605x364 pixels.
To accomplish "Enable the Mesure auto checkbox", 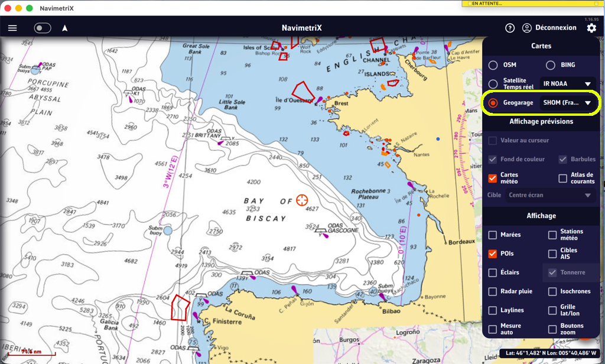I will (x=492, y=329).
